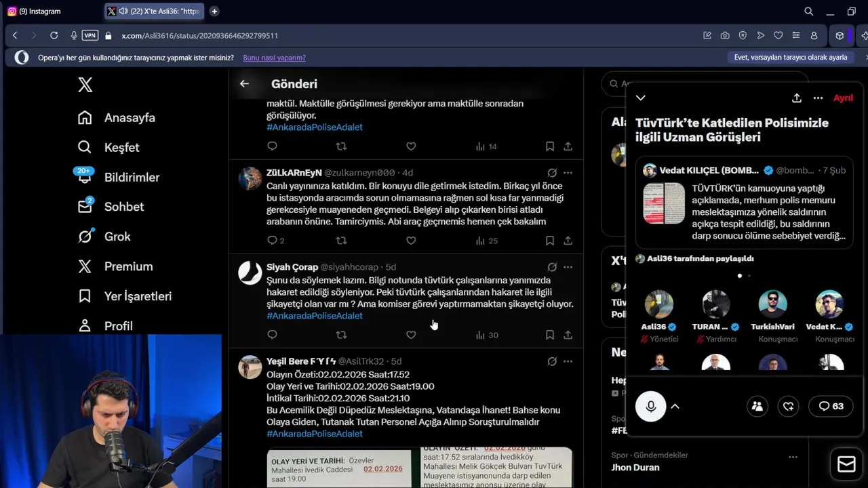The width and height of the screenshot is (868, 488).
Task: Bookmark ZüLkARnEyN's post
Action: point(550,241)
